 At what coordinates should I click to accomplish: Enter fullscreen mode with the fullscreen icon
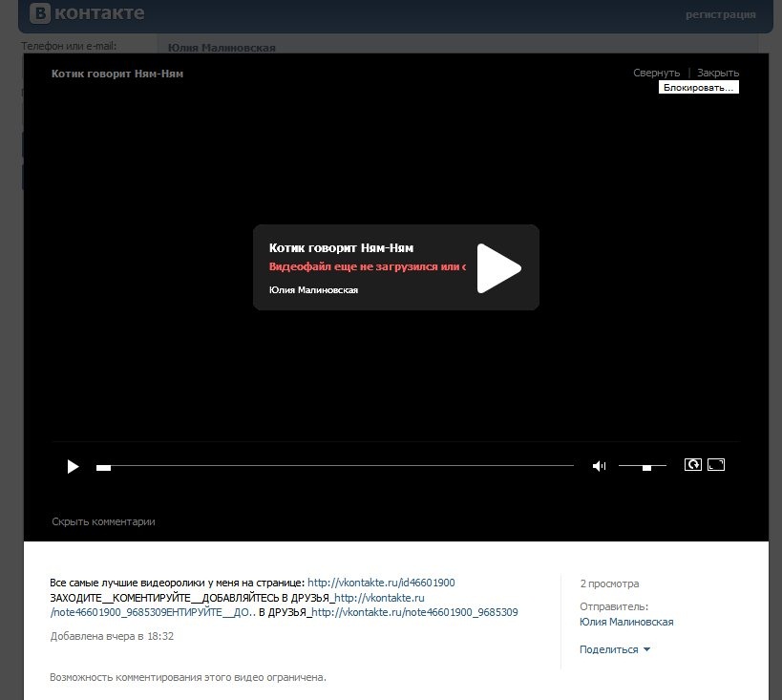point(716,465)
